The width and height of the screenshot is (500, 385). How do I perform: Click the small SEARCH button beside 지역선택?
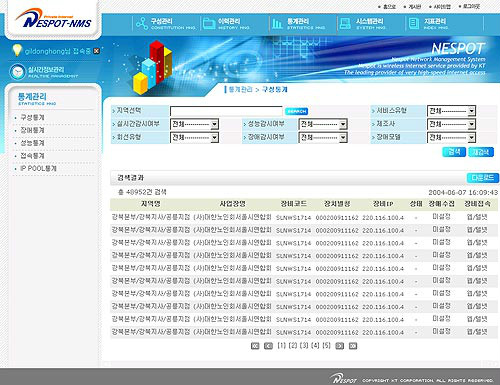tap(296, 111)
